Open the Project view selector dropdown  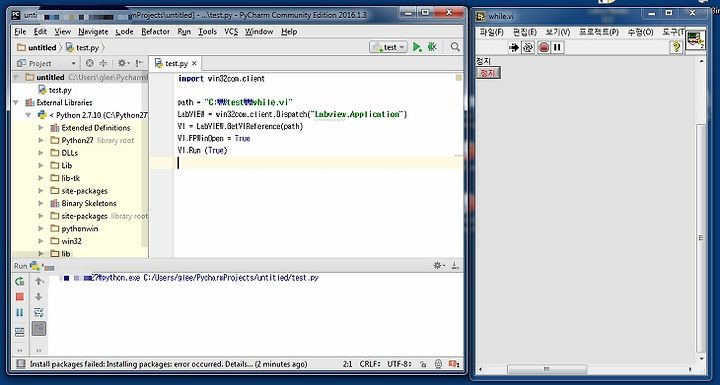[x=46, y=63]
